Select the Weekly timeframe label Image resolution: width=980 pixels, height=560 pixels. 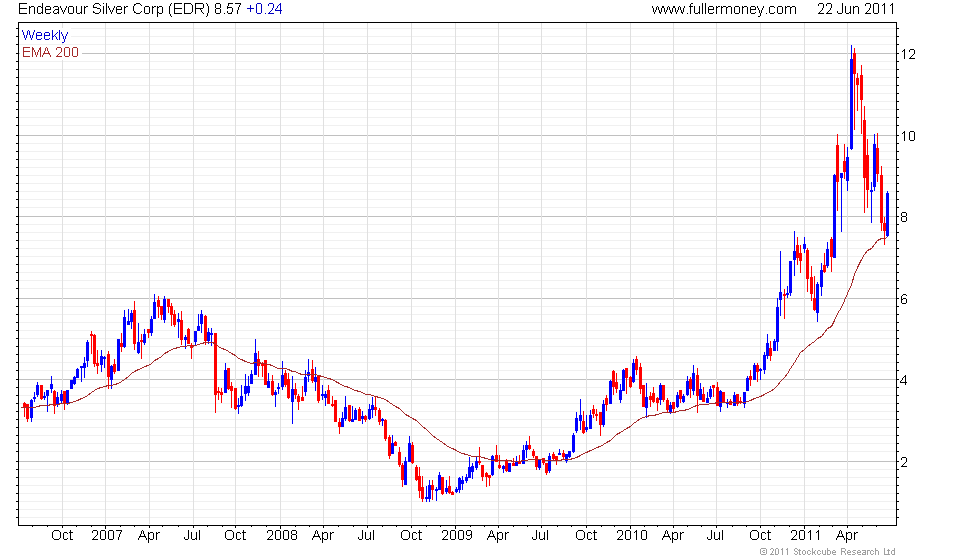pos(45,35)
